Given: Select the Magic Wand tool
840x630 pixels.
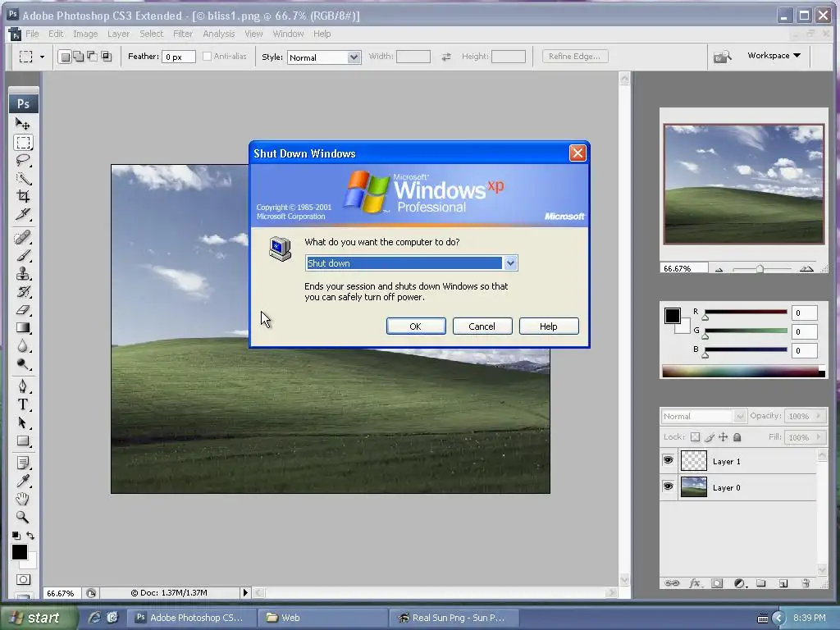Looking at the screenshot, I should pos(22,178).
